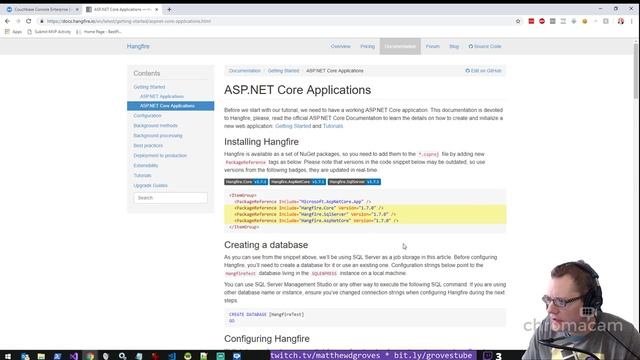Viewport: 640px width, 360px height.
Task: Click the Hangfire.Core NuGet version badge
Action: coord(246,182)
